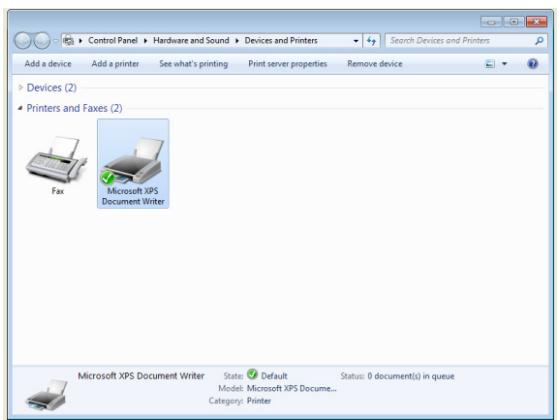Click the Control Panel root icon in address bar
Viewport: 559px width, 420px height.
tap(68, 41)
